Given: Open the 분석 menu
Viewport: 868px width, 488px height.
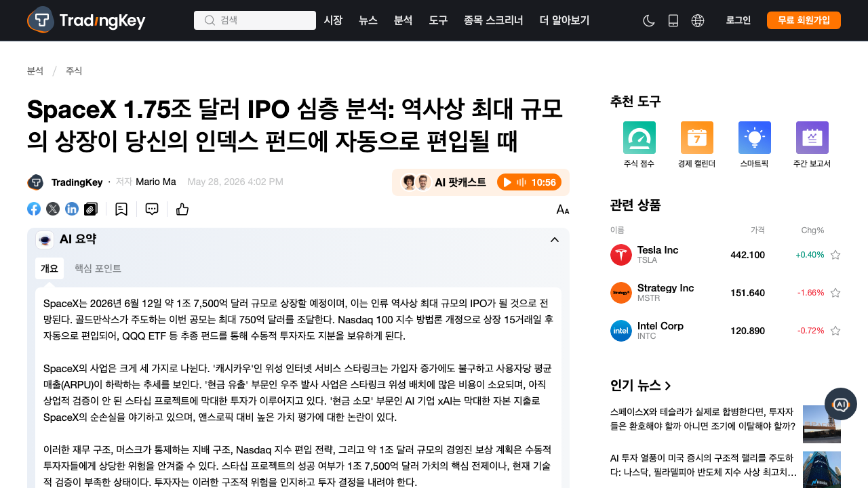Looking at the screenshot, I should point(403,20).
